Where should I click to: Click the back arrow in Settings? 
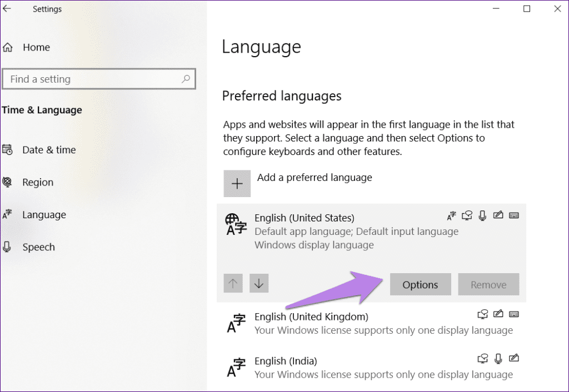pos(7,9)
